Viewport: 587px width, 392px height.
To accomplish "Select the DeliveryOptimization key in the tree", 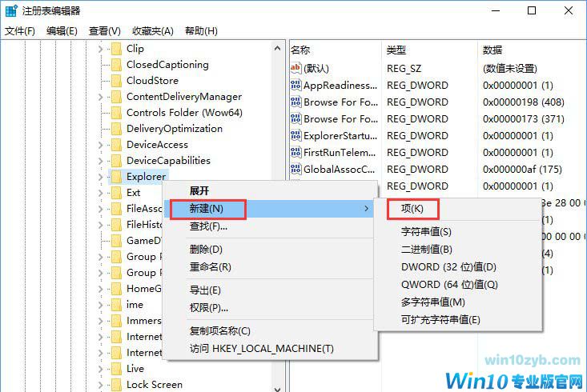I will tap(174, 129).
